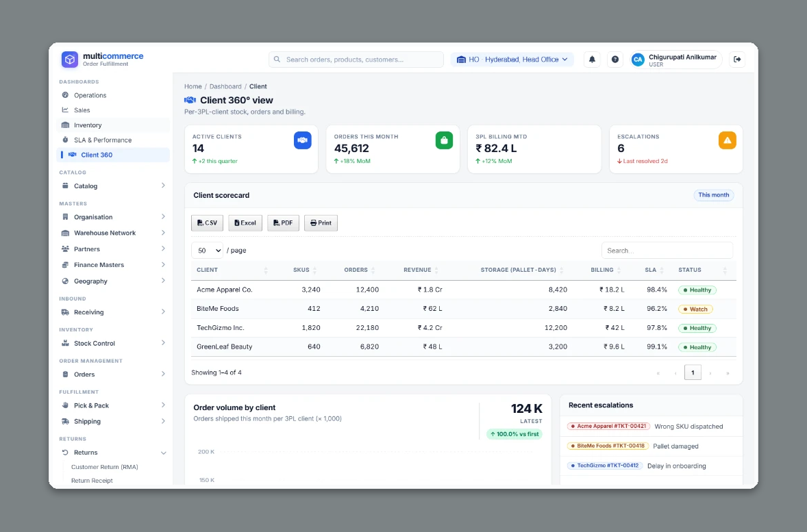Click the Print button

point(321,223)
